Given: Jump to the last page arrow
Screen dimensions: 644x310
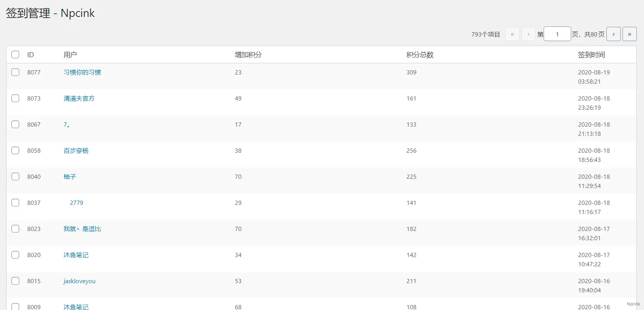Looking at the screenshot, I should tap(629, 34).
